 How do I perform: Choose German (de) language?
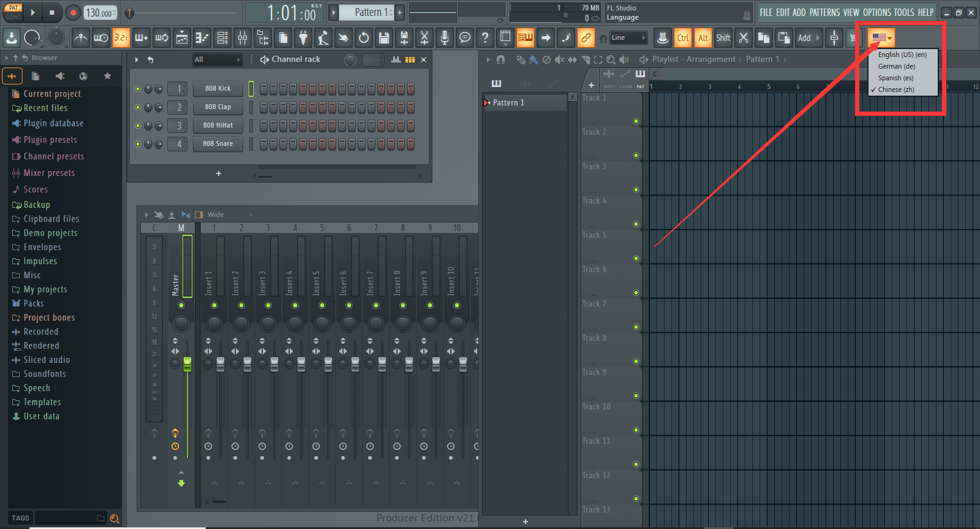pos(903,66)
